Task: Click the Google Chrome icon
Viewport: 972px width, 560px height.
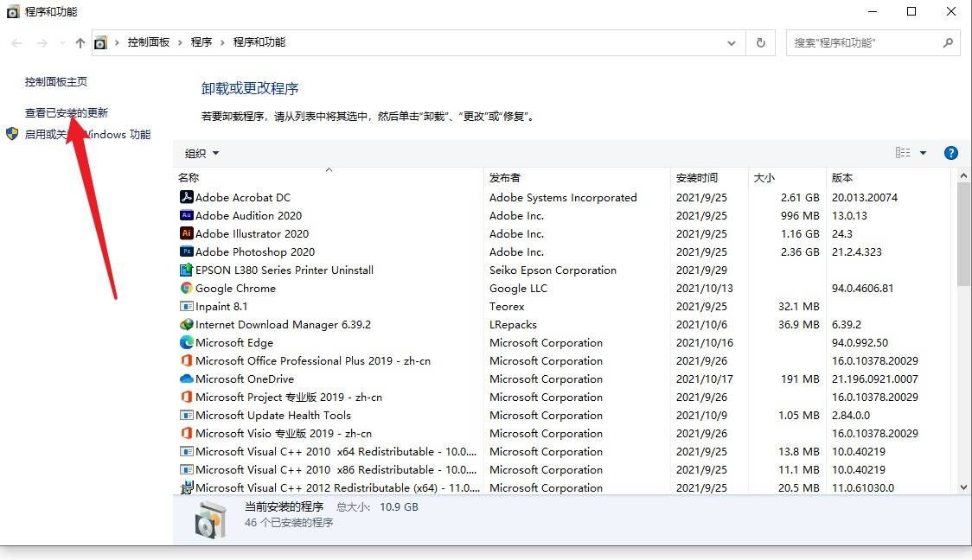Action: coord(186,288)
